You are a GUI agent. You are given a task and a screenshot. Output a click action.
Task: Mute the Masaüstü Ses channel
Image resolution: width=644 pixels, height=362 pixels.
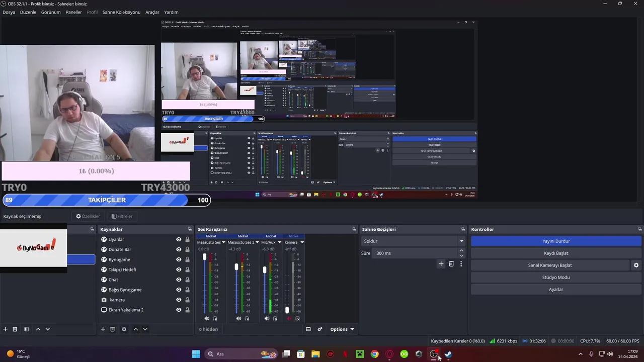207,318
